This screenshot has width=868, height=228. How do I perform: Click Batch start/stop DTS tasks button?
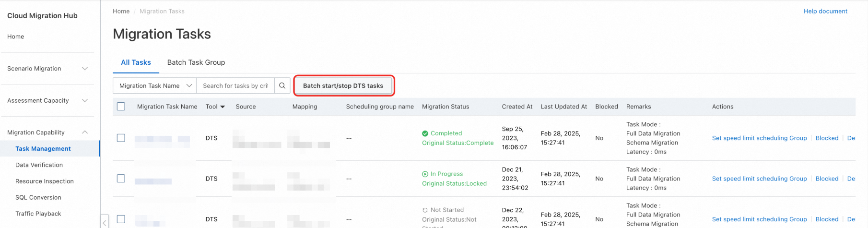point(343,86)
